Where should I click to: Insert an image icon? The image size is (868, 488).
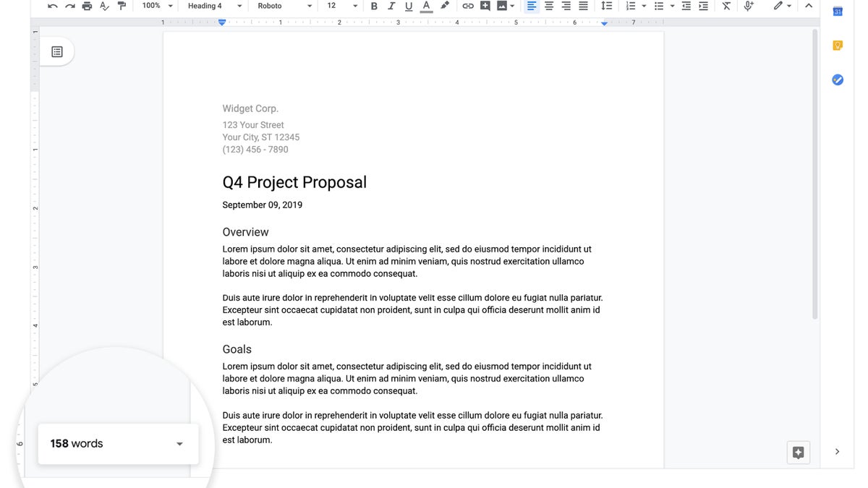[502, 6]
